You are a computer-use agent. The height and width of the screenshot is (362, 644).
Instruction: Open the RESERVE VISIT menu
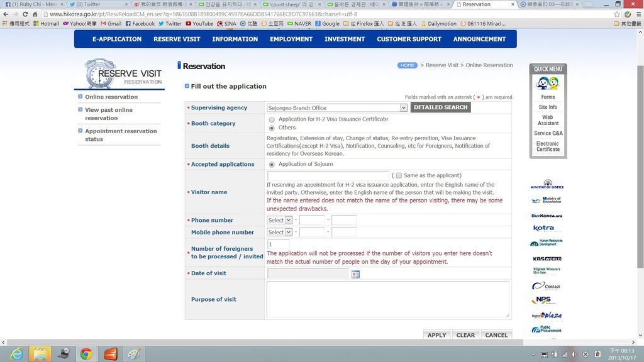177,39
